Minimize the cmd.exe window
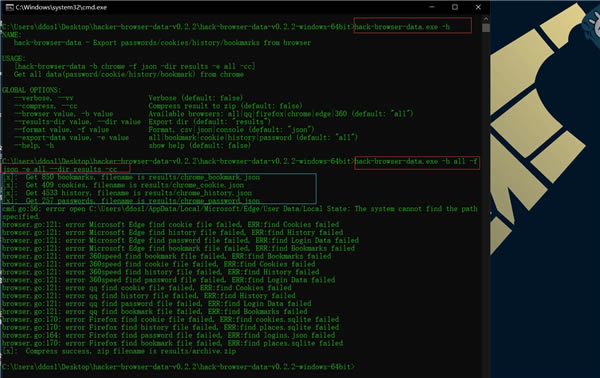 [x=432, y=7]
